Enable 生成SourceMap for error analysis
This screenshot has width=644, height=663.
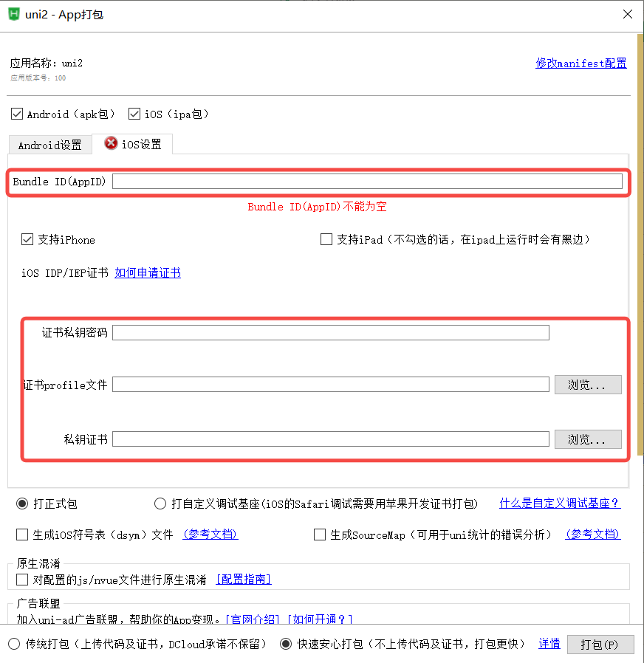[319, 534]
